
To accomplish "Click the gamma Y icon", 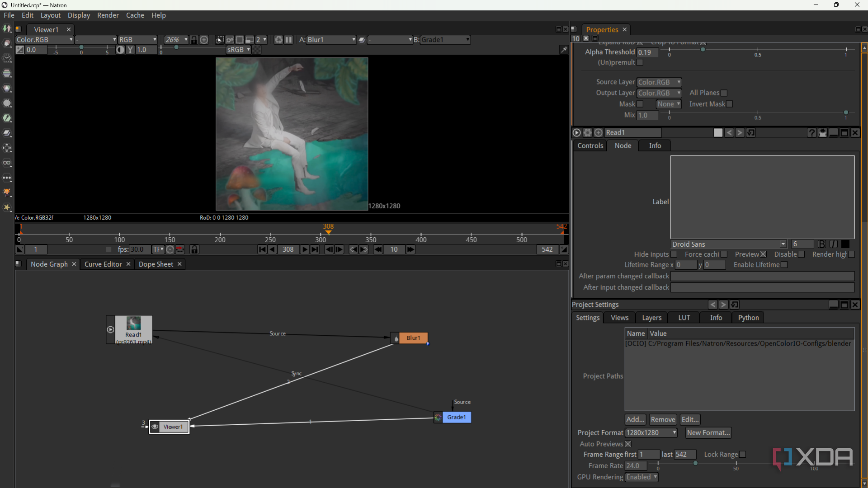I will click(130, 50).
